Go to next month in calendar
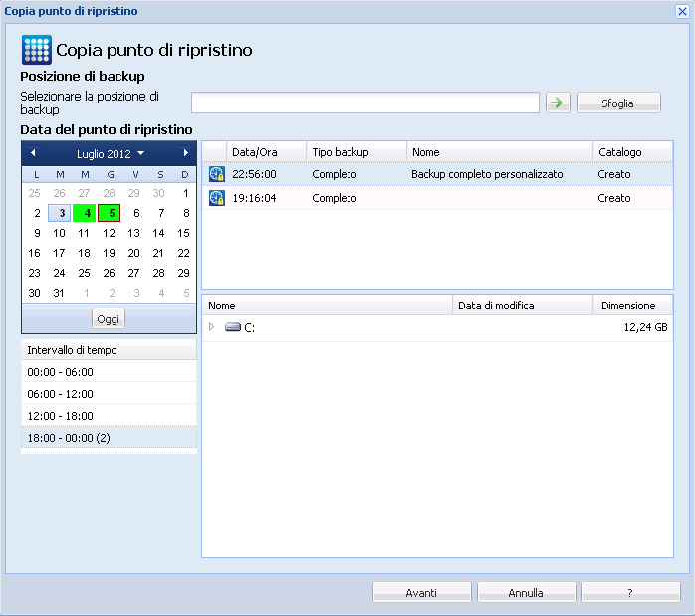 coord(185,153)
